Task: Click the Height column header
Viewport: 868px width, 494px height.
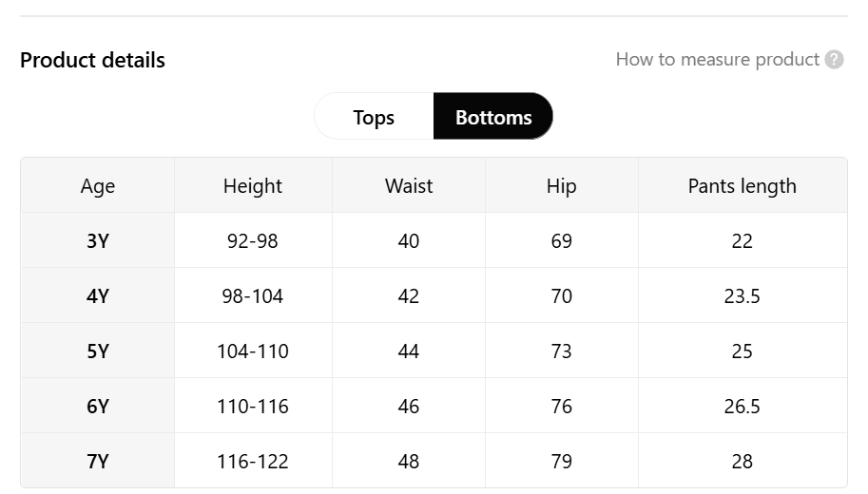Action: 253,186
